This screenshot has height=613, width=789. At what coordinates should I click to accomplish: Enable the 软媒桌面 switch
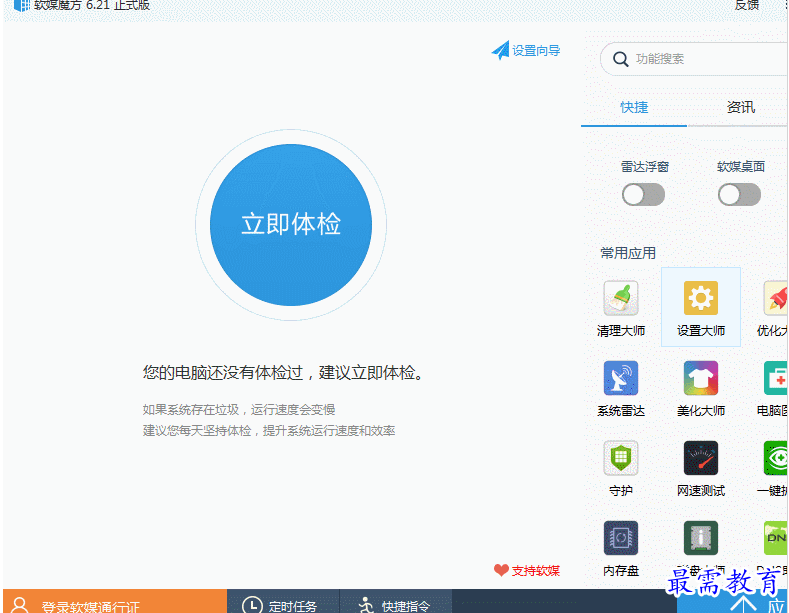[x=739, y=195]
